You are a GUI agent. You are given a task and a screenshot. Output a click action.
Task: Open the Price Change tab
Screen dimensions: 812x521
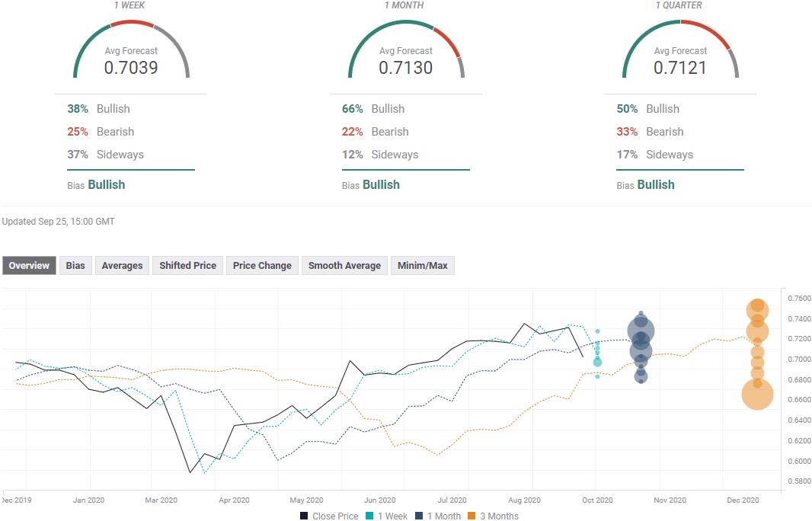[262, 266]
